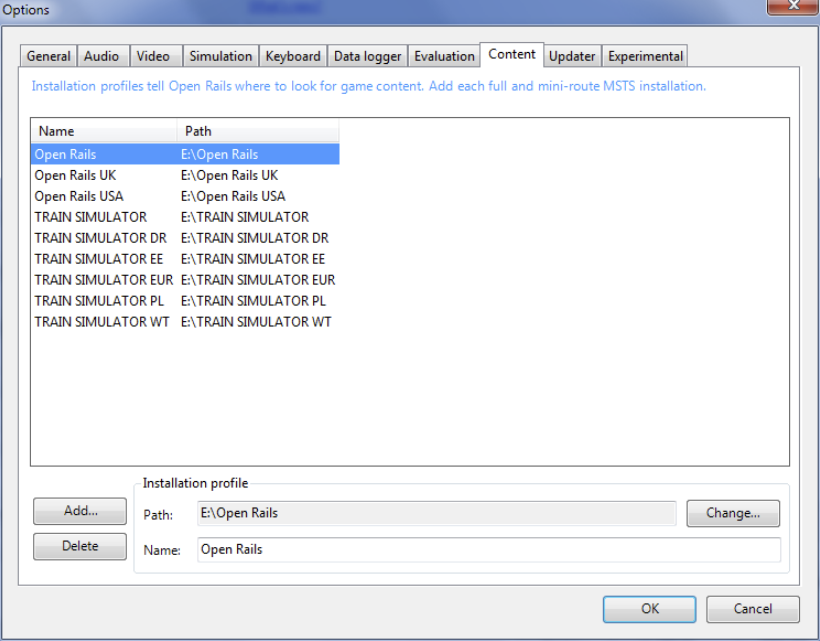Switch to the Keyboard tab
The width and height of the screenshot is (820, 641).
coord(293,56)
